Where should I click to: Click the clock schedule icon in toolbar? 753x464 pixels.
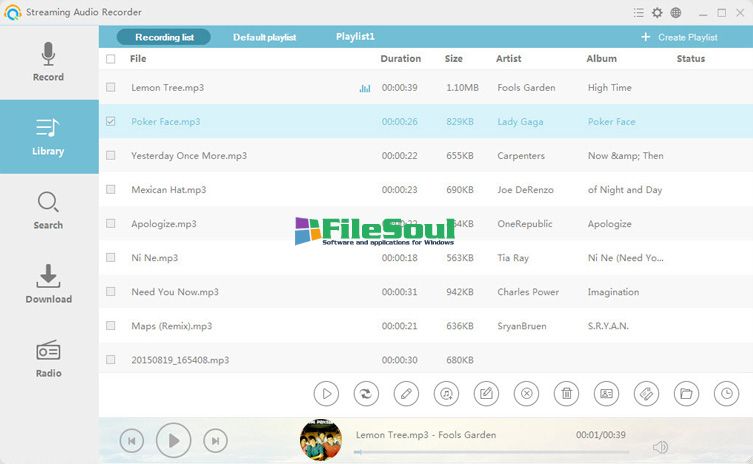[726, 393]
